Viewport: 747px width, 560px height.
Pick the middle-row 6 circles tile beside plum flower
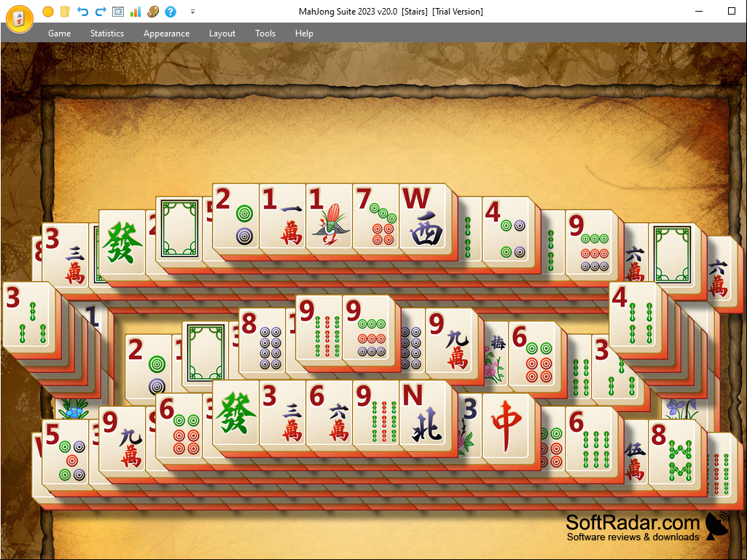click(x=533, y=355)
